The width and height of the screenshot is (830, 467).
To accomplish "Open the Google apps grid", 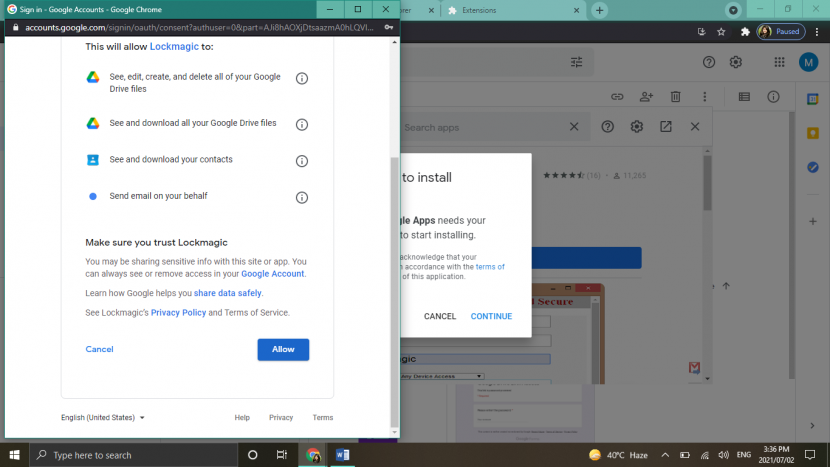I will 779,62.
